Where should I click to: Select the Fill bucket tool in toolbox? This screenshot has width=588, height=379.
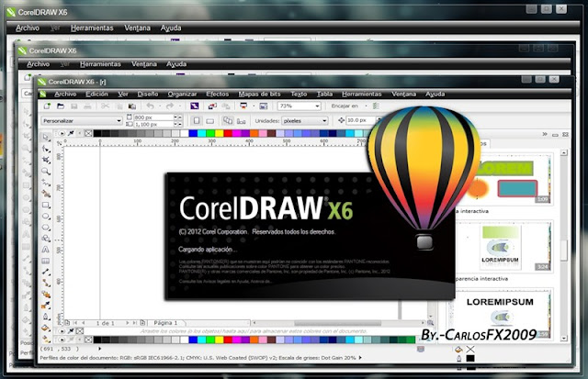(x=46, y=329)
